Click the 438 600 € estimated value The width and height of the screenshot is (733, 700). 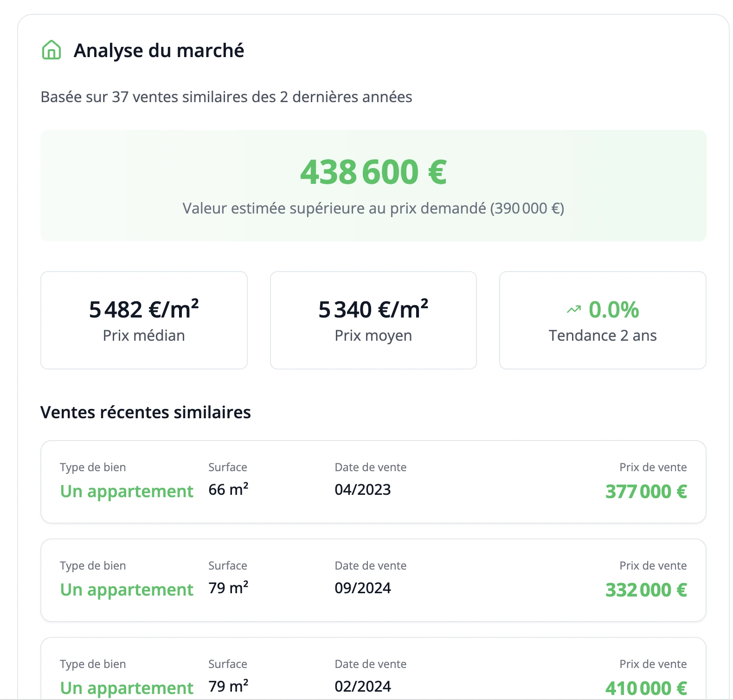(x=373, y=172)
